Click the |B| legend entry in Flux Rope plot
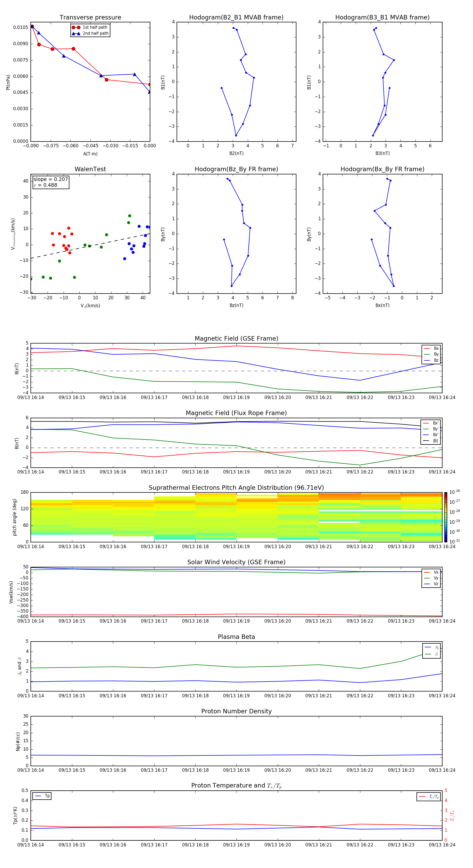The height and width of the screenshot is (868, 473). click(x=431, y=441)
